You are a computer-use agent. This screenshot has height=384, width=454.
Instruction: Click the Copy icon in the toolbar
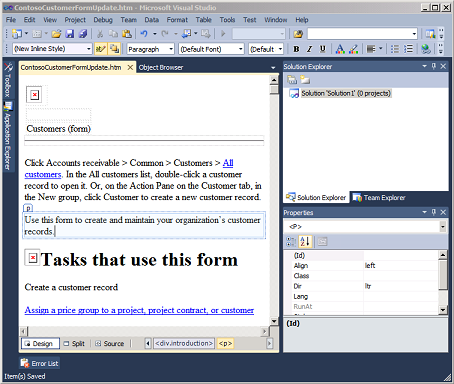tap(113, 34)
